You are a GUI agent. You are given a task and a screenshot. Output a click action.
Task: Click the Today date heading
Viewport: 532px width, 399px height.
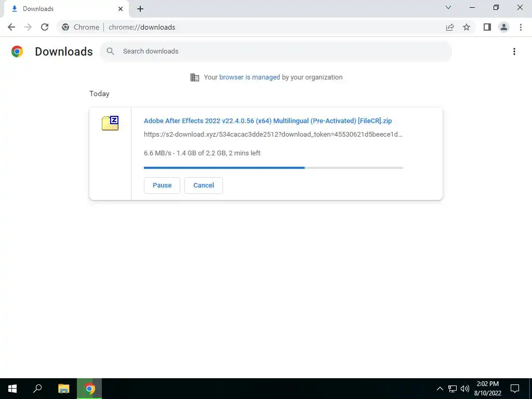(x=99, y=94)
